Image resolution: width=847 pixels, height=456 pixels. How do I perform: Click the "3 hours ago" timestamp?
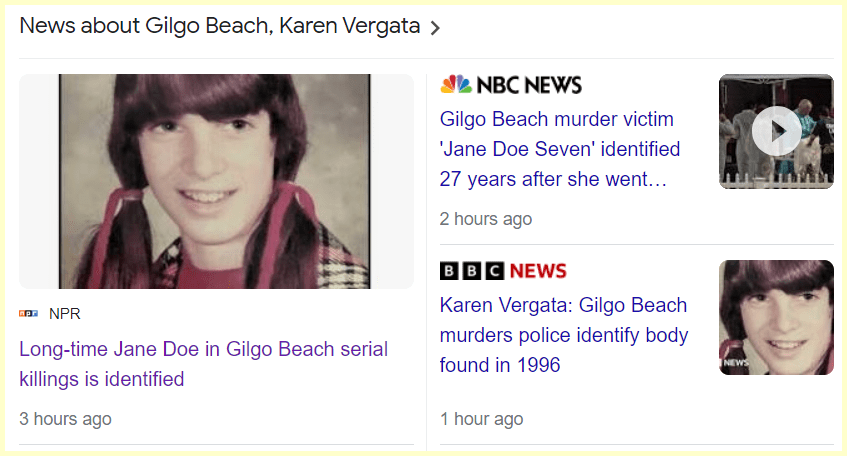tap(65, 418)
